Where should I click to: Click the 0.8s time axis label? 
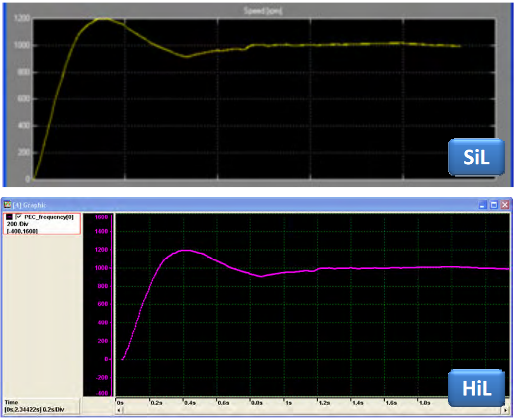pyautogui.click(x=257, y=403)
